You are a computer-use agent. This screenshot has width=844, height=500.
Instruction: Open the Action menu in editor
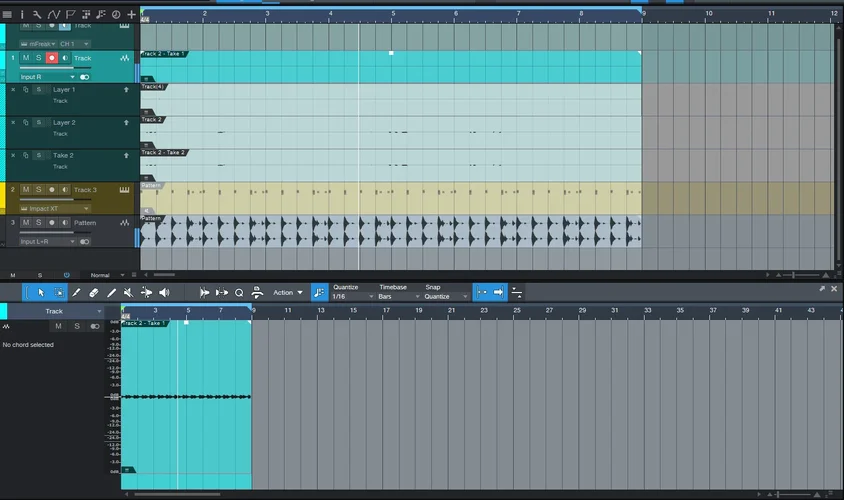click(287, 292)
